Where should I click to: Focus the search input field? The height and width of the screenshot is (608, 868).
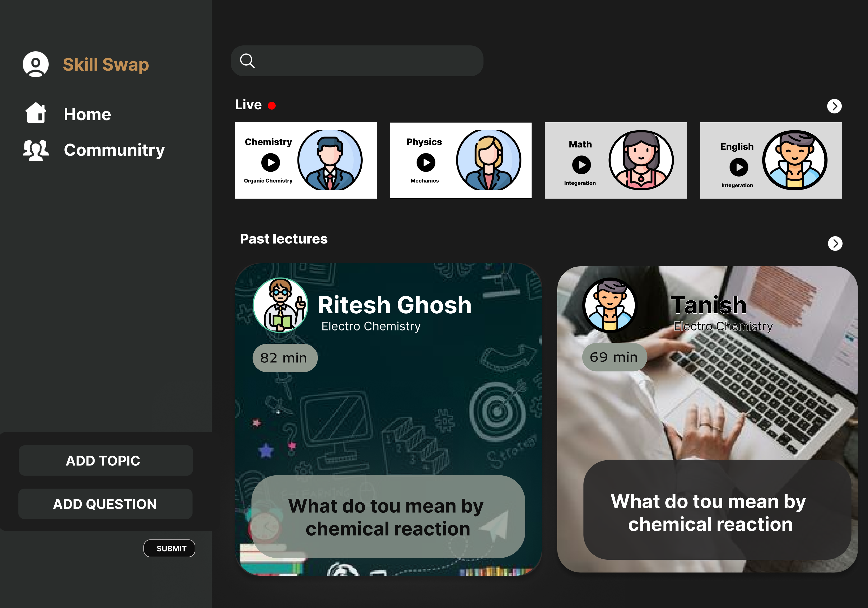click(357, 61)
